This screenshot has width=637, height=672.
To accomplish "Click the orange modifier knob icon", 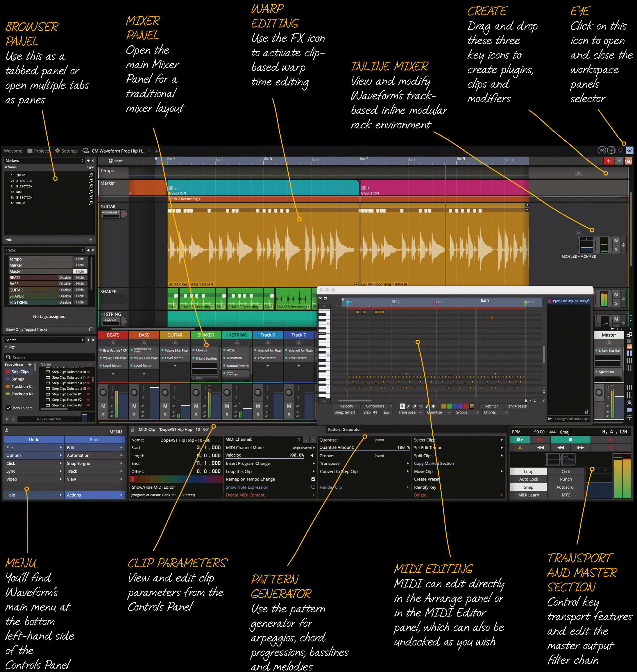I will (629, 161).
